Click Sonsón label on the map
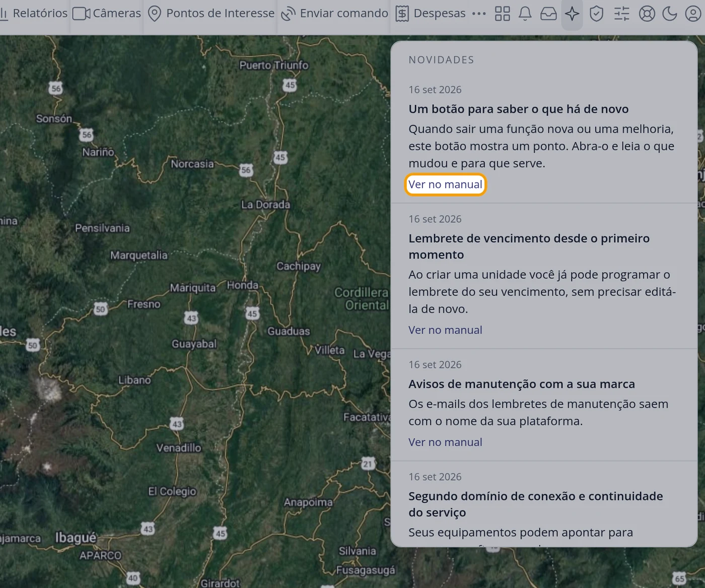This screenshot has width=705, height=588. [54, 119]
